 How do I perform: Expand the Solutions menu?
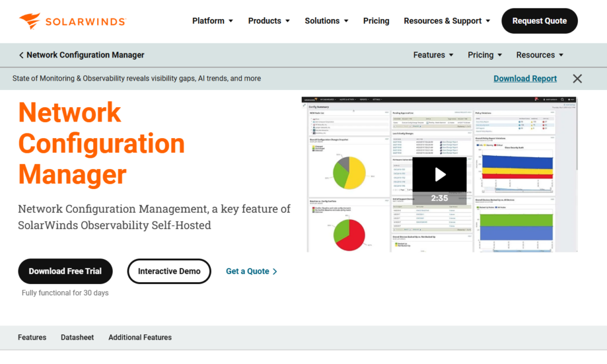point(327,21)
